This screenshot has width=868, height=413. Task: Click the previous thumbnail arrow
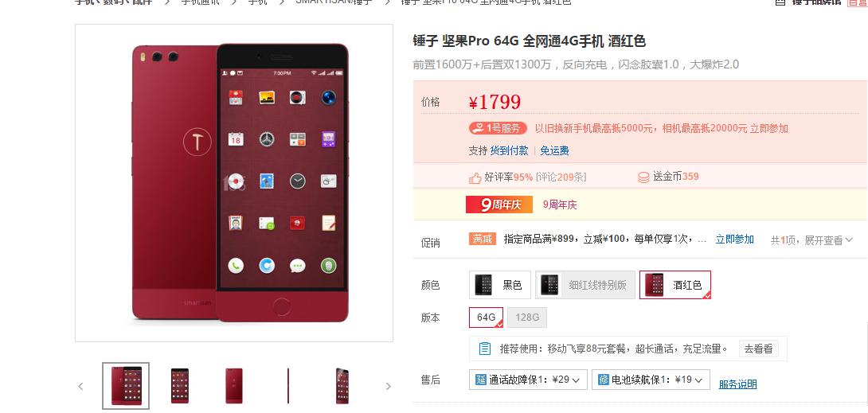click(80, 386)
